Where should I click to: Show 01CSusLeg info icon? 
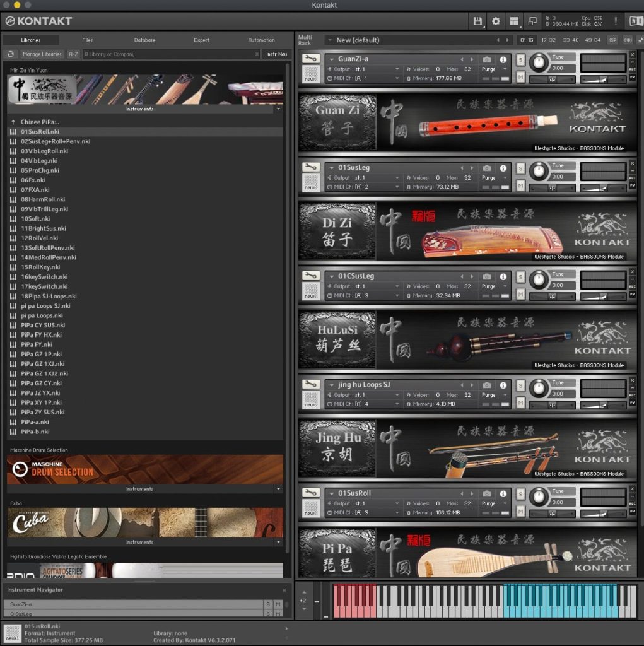503,276
